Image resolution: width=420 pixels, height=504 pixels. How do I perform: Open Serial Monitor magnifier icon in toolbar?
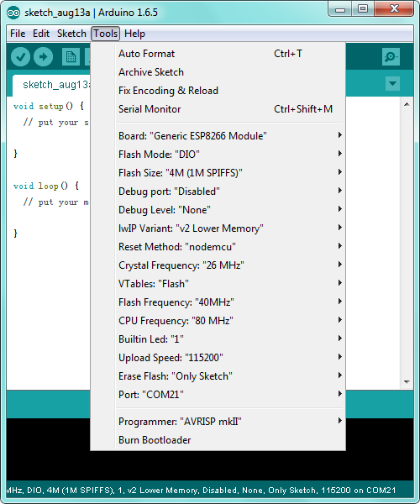(x=391, y=57)
